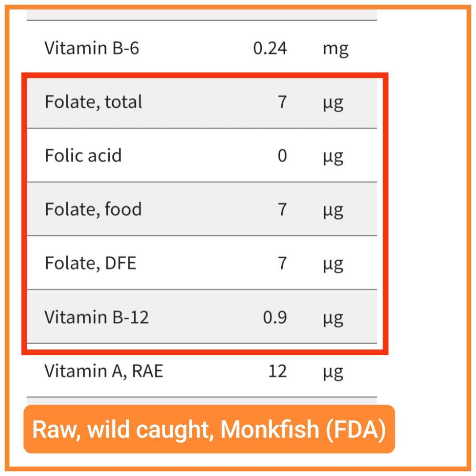The height and width of the screenshot is (476, 476).
Task: Click the Raw, wild caught, Monkfish (FDA) banner
Action: click(x=209, y=429)
